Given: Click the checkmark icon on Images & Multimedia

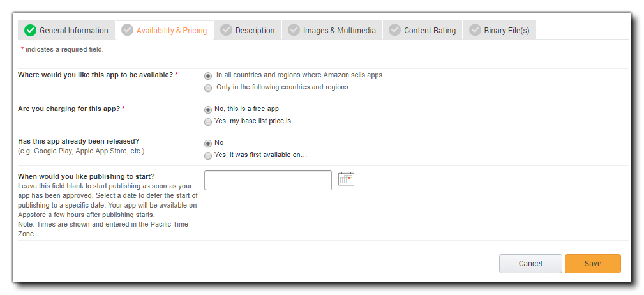Looking at the screenshot, I should tap(294, 30).
